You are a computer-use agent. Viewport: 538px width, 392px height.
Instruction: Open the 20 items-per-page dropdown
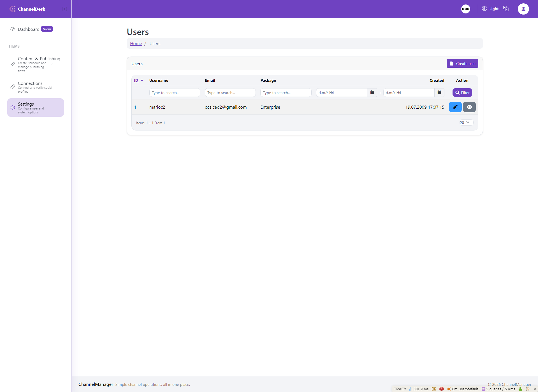466,123
